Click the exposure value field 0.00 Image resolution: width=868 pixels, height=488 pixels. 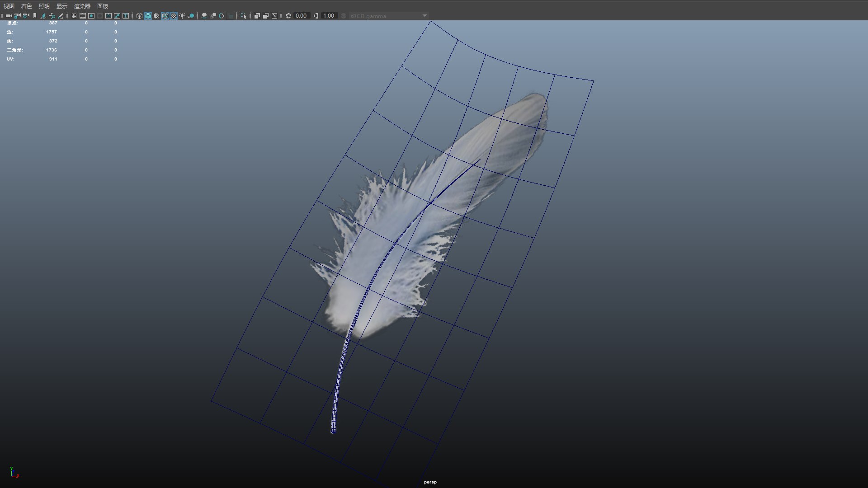coord(302,16)
